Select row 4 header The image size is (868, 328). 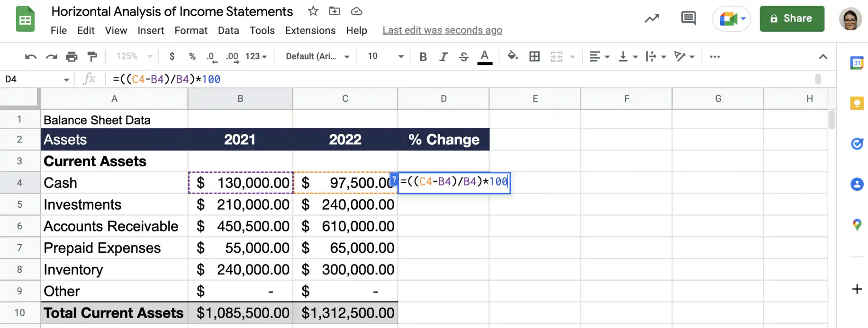(x=19, y=183)
